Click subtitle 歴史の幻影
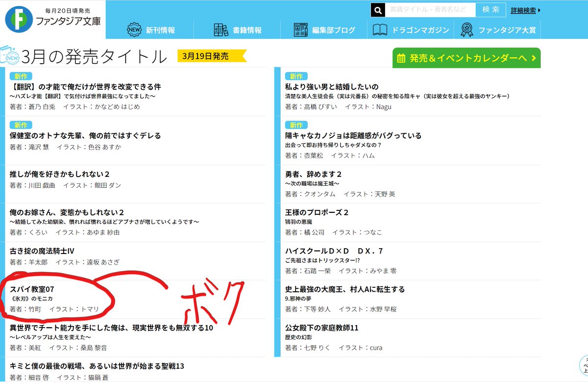 [299, 337]
